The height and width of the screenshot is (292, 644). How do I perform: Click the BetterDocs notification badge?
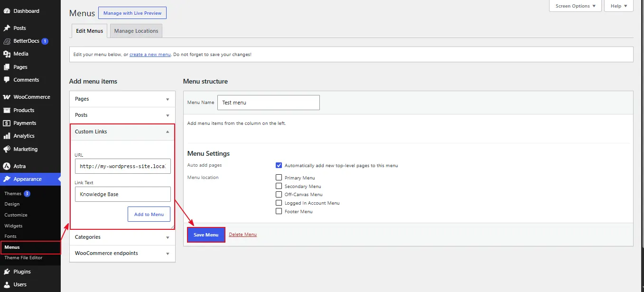pyautogui.click(x=45, y=41)
